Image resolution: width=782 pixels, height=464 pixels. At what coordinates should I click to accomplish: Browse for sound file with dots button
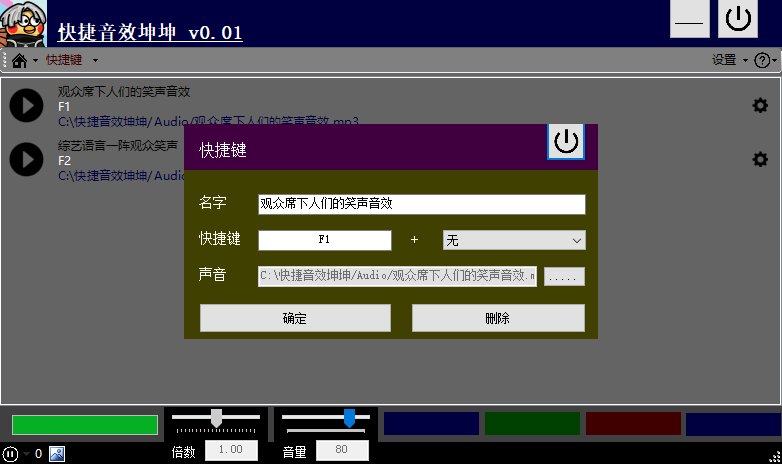point(564,276)
